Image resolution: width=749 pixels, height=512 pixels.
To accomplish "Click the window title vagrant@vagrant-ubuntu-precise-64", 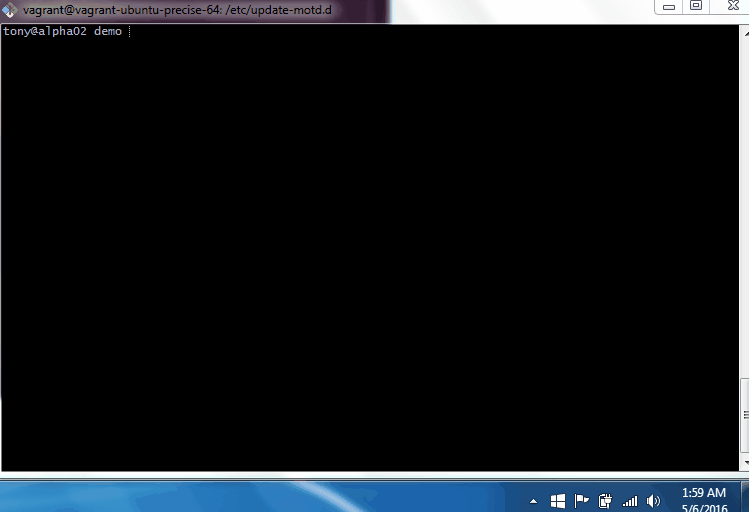I will pyautogui.click(x=177, y=10).
